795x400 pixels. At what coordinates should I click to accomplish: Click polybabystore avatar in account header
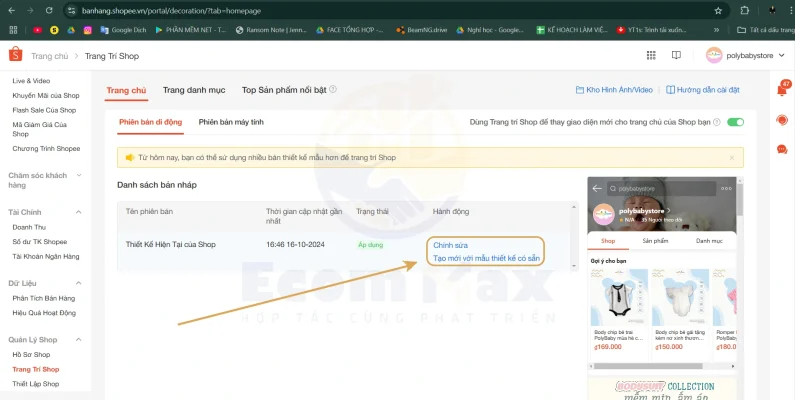click(714, 55)
